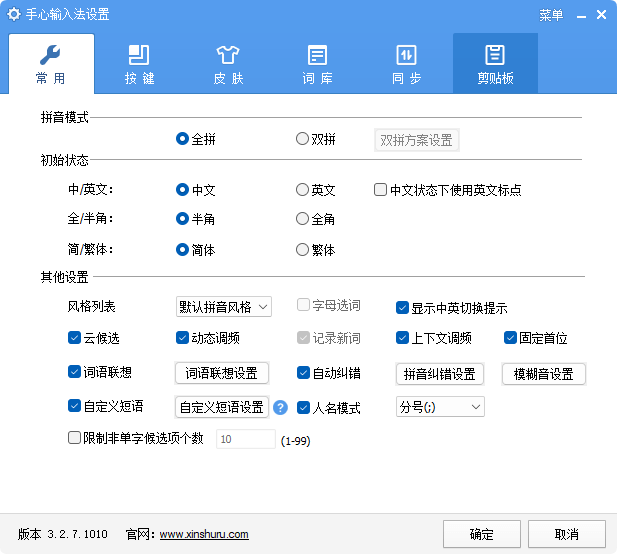This screenshot has width=617, height=554.
Task: Switch to the 按键 tab
Action: point(139,64)
